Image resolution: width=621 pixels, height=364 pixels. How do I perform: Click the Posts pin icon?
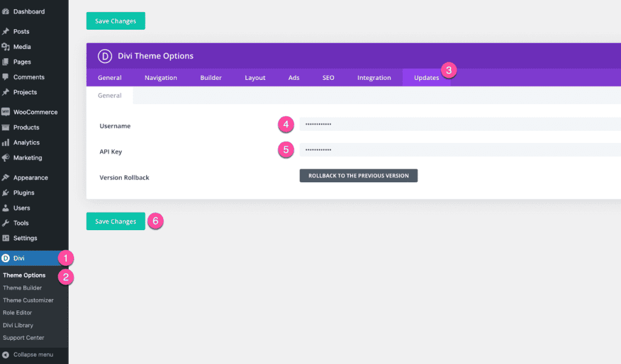coord(5,31)
